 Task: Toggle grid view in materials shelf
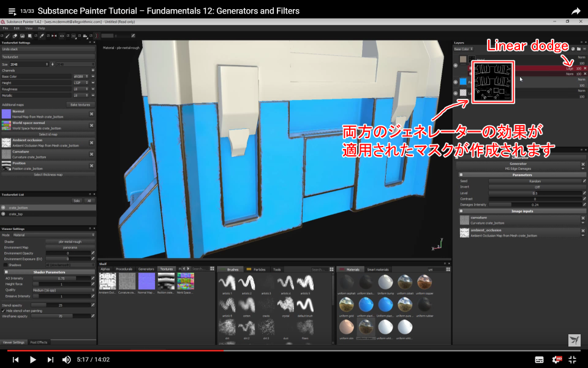(x=448, y=269)
